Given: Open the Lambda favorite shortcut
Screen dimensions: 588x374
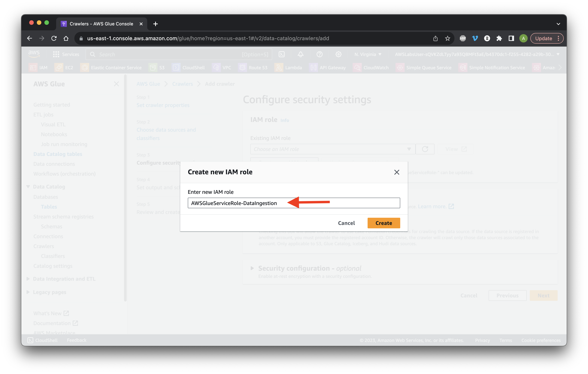Looking at the screenshot, I should [288, 68].
